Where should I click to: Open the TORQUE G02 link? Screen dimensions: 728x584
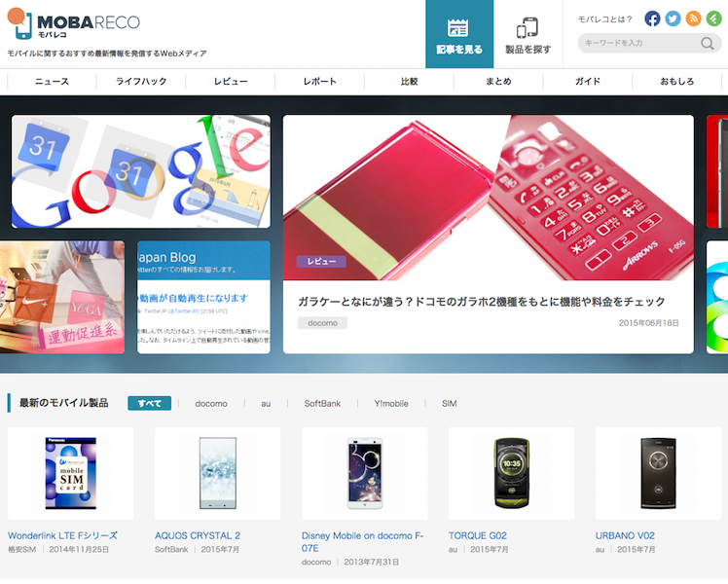pyautogui.click(x=478, y=535)
